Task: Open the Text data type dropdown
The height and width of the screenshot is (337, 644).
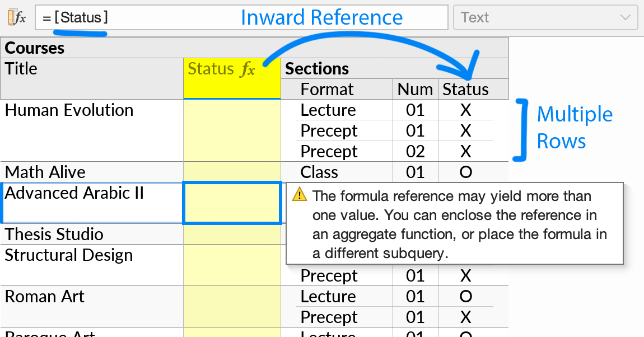Action: (x=626, y=17)
